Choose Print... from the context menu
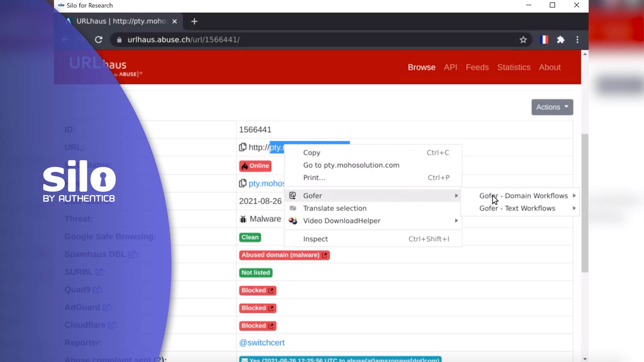 click(x=373, y=178)
